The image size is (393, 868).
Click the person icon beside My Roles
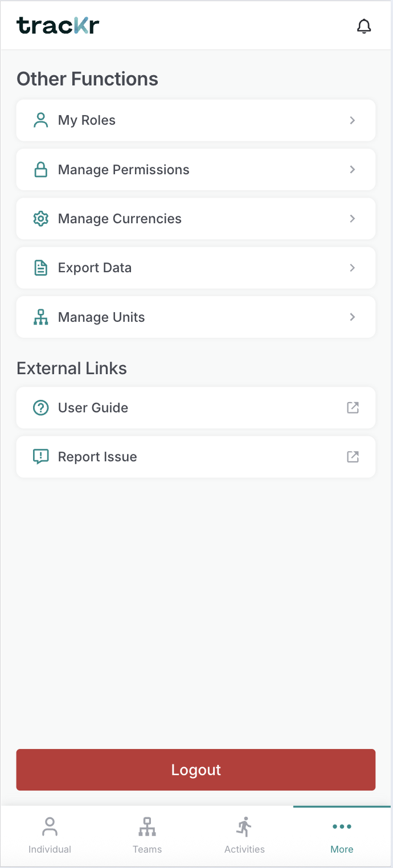41,120
